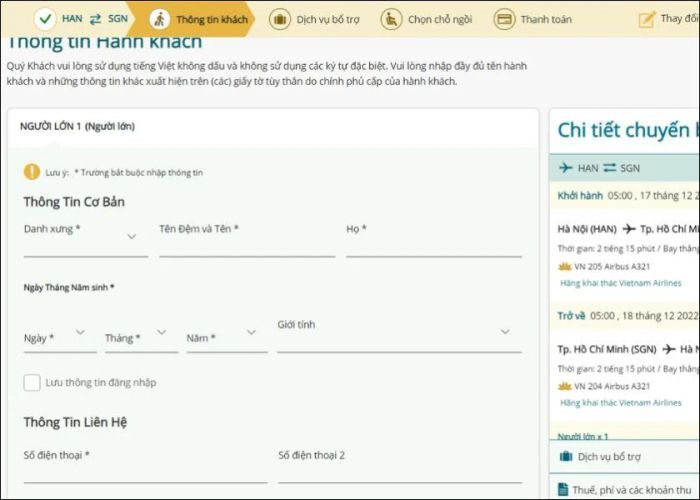Click the Trở về return date text
The width and height of the screenshot is (700, 500).
click(628, 316)
